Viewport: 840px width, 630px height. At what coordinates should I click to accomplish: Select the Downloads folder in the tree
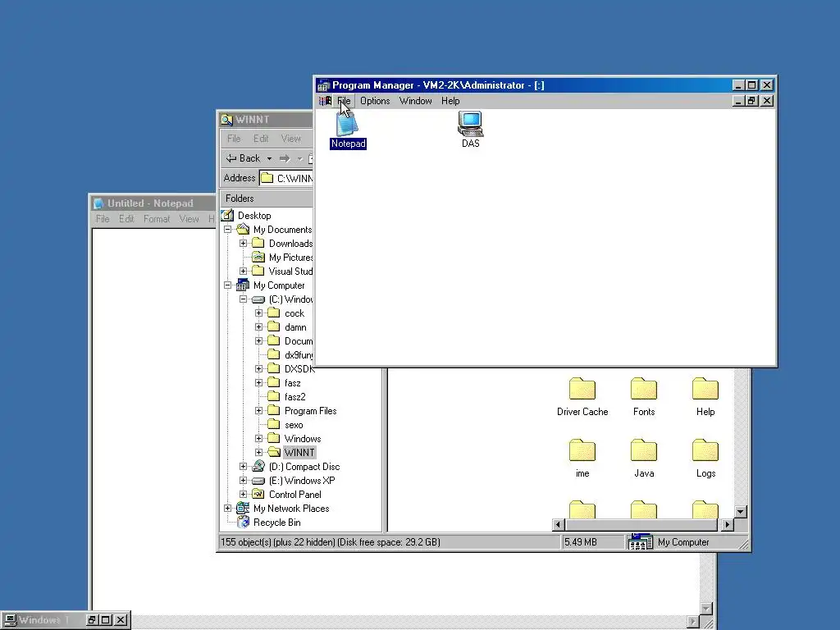pos(290,243)
